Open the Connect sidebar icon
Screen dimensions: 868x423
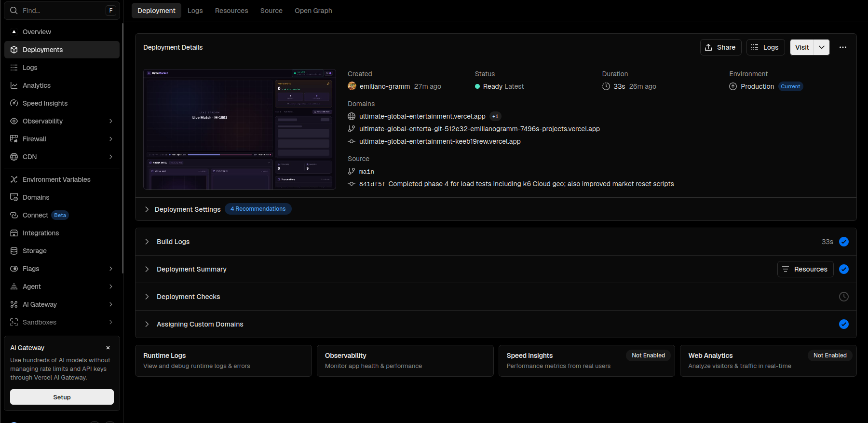pyautogui.click(x=14, y=215)
